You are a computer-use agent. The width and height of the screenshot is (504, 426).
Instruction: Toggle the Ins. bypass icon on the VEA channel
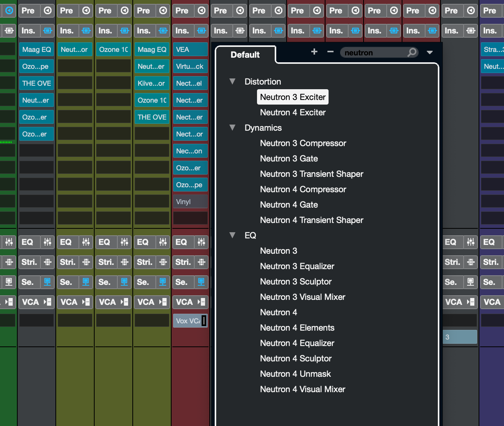click(x=201, y=30)
